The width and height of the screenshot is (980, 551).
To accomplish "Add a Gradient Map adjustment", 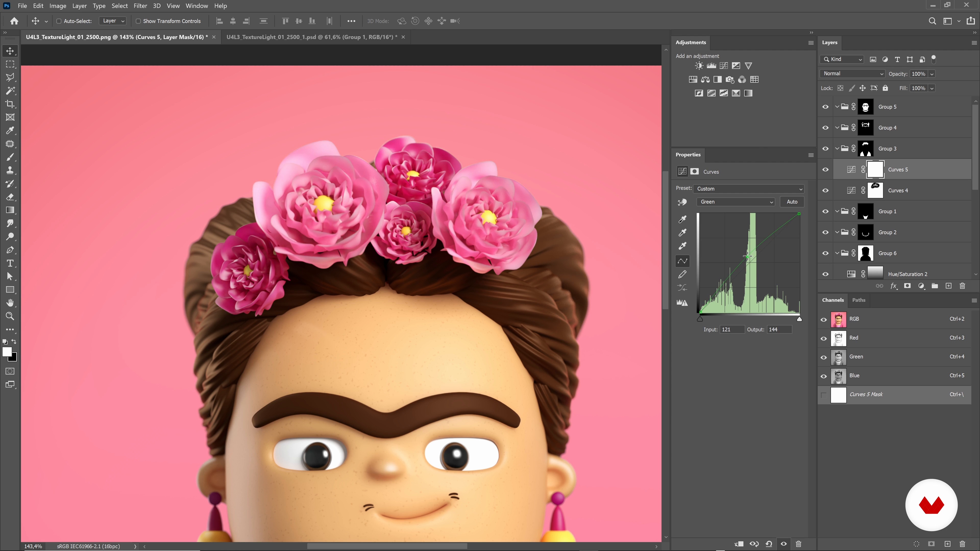I will coord(748,93).
